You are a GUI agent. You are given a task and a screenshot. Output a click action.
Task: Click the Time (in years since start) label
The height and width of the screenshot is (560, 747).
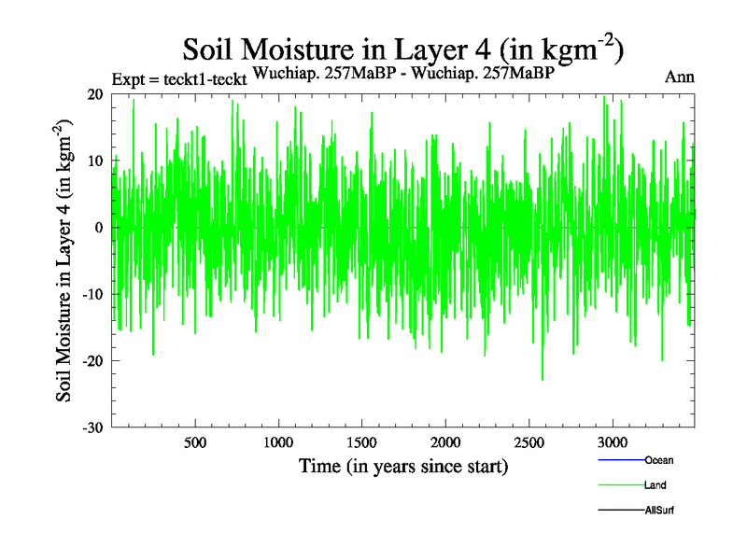(403, 465)
